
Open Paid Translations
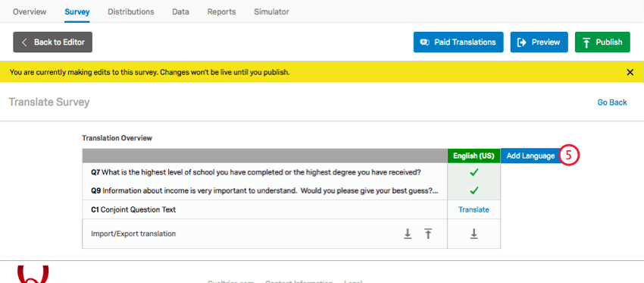click(x=458, y=42)
